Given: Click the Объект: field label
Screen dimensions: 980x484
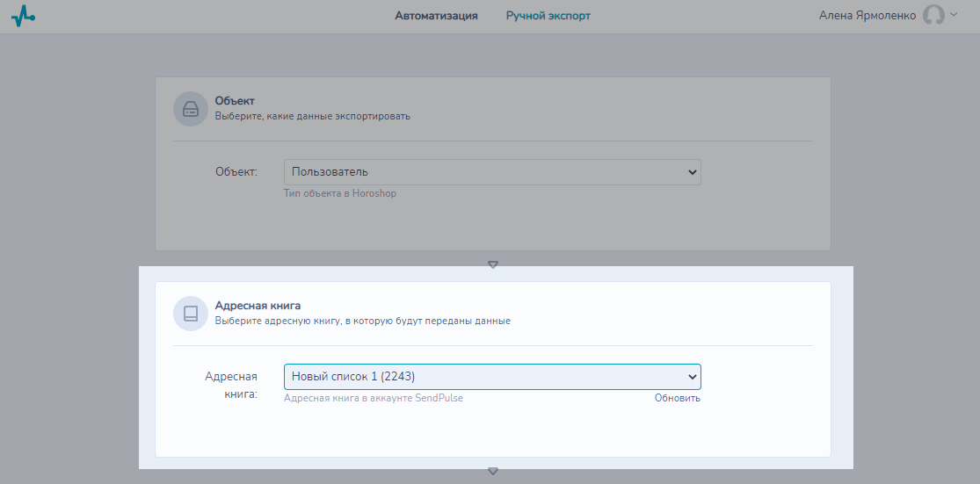Looking at the screenshot, I should pyautogui.click(x=236, y=172).
